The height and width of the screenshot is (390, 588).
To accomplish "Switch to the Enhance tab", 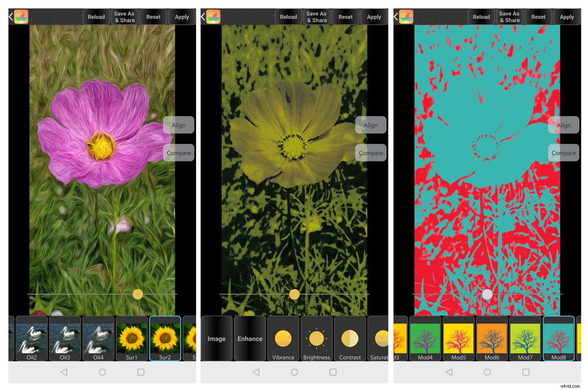I will point(250,339).
